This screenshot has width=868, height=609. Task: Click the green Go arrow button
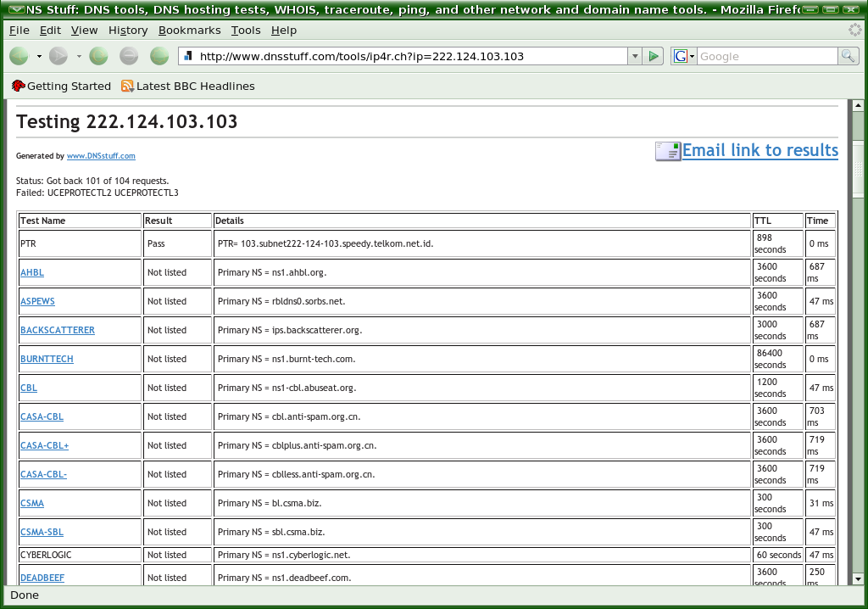[x=654, y=56]
